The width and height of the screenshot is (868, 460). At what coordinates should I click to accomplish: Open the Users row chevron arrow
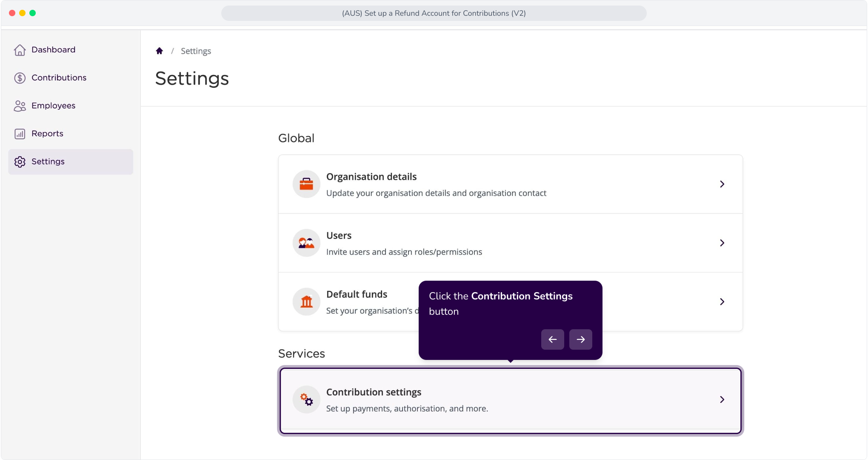pyautogui.click(x=722, y=243)
